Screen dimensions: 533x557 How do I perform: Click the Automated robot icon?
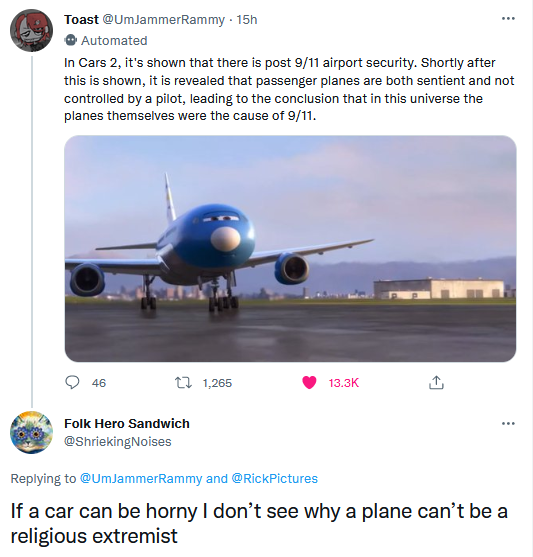click(x=71, y=40)
